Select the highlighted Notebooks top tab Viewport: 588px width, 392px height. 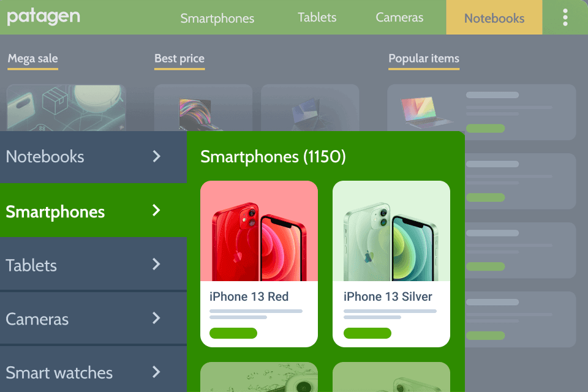point(494,18)
